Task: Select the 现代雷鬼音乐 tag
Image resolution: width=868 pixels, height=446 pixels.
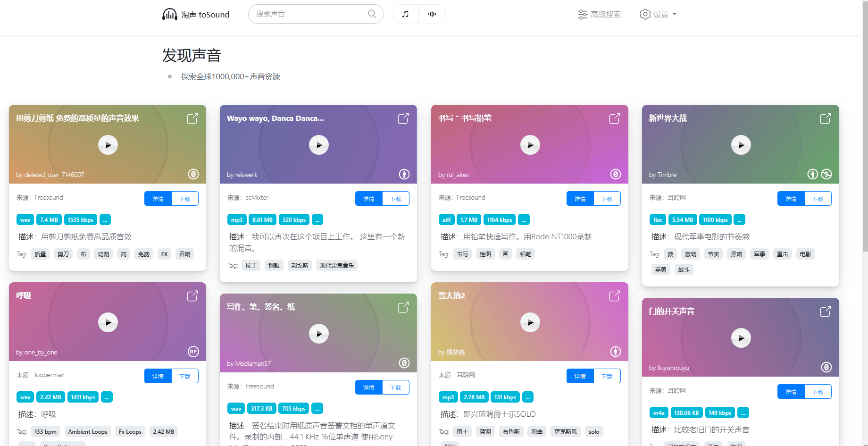Action: pos(337,266)
